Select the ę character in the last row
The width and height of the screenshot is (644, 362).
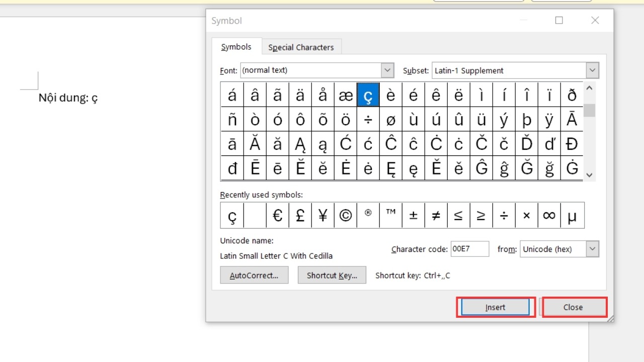point(413,168)
